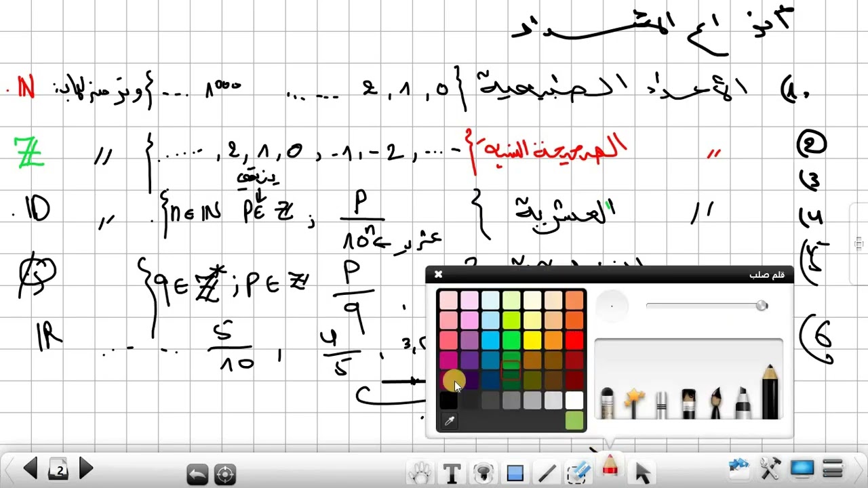This screenshot has width=868, height=488.
Task: Choose the flat paintbrush pen
Action: (688, 403)
